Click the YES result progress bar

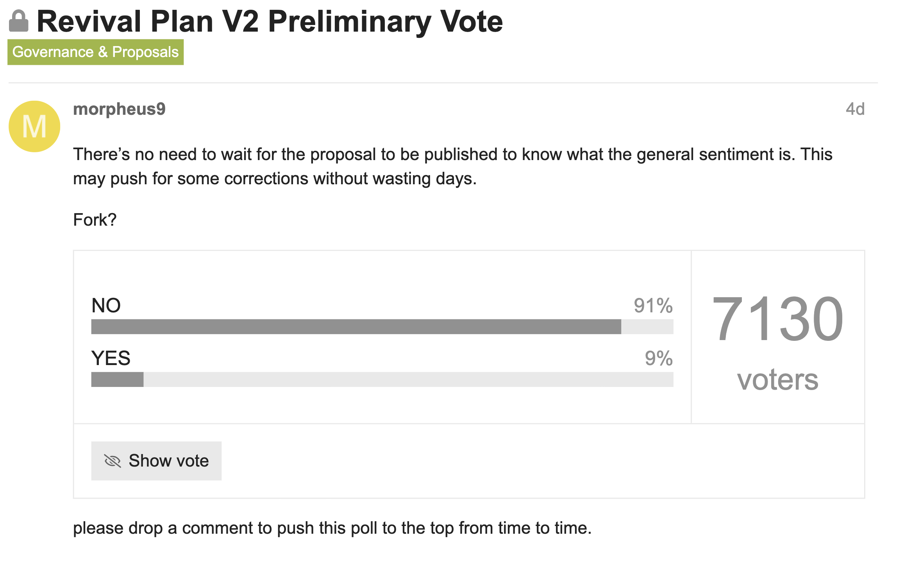tap(382, 380)
